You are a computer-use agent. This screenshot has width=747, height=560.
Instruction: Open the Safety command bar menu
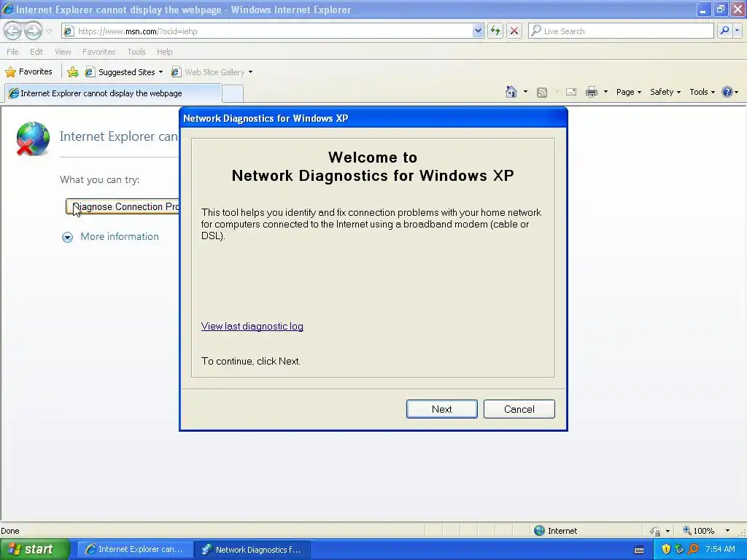[665, 92]
